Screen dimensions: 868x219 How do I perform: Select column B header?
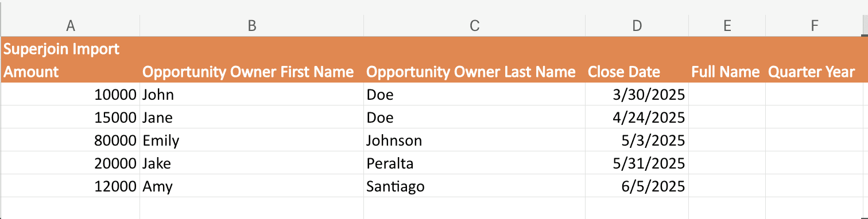pos(251,25)
